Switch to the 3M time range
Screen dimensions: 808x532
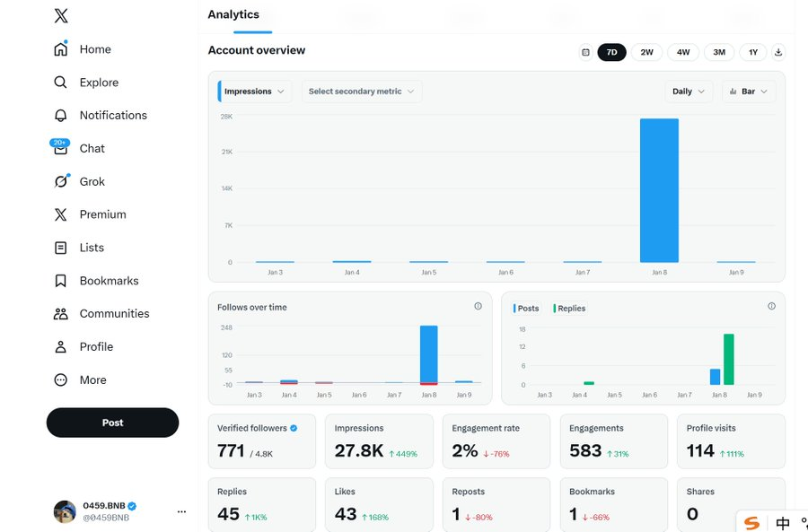click(x=719, y=52)
